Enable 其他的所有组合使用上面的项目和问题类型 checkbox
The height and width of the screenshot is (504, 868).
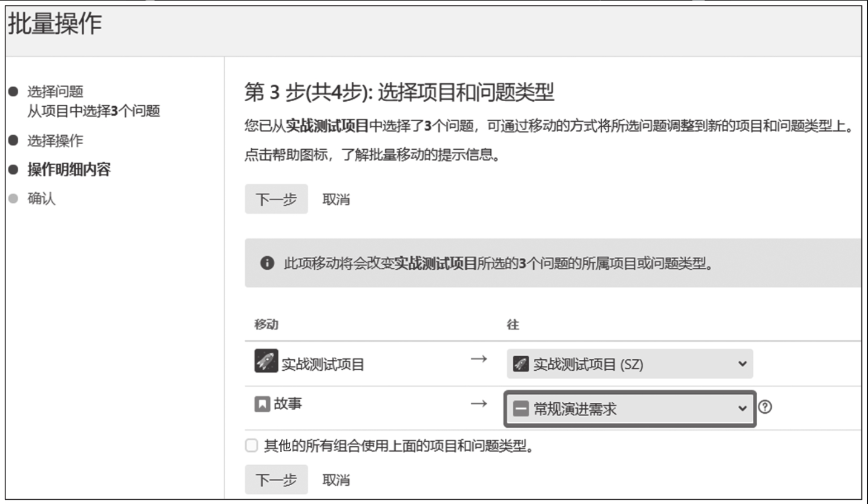point(251,446)
